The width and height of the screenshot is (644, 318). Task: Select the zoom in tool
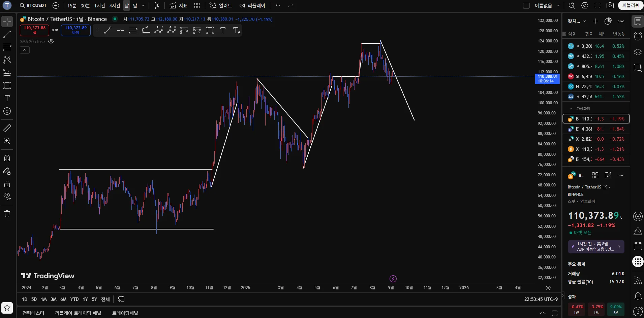(7, 141)
